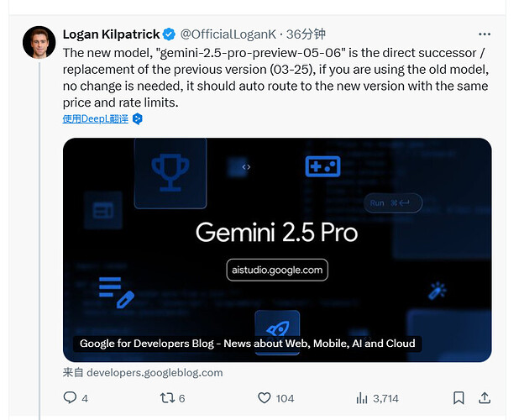View tweet analytics bar chart icon
Screen dimensions: 524x420
coord(362,398)
